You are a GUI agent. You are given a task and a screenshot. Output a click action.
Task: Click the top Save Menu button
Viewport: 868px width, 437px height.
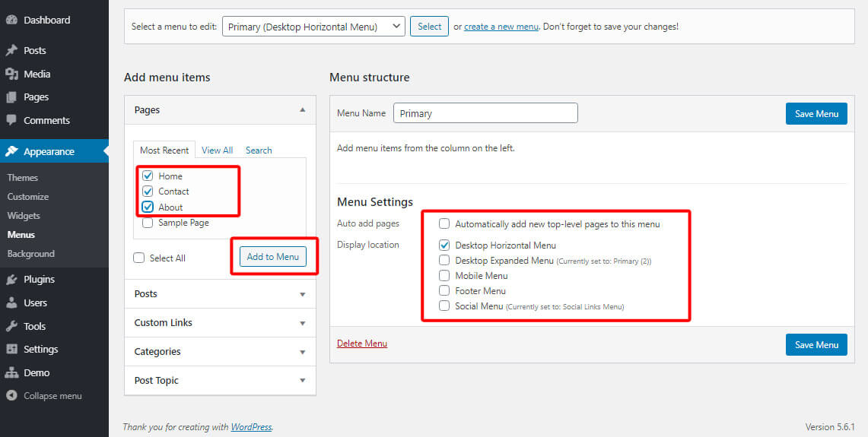[816, 113]
